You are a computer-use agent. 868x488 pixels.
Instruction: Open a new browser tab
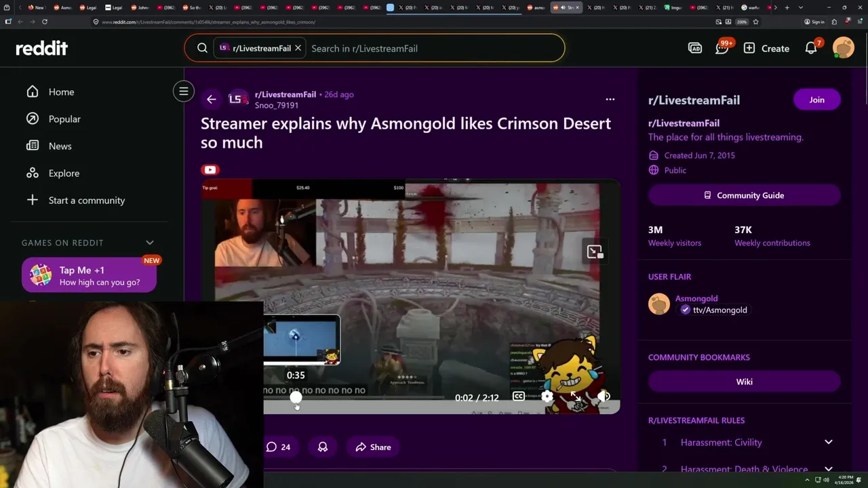787,7
